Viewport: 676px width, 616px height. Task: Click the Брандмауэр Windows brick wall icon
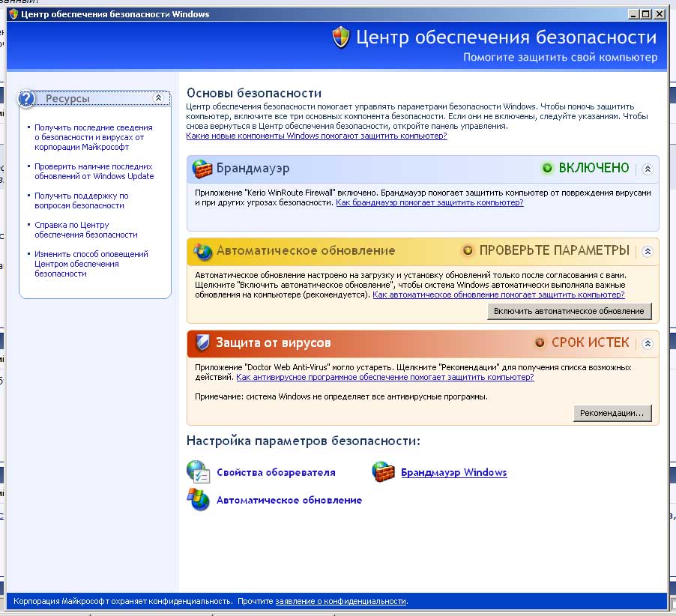click(383, 471)
